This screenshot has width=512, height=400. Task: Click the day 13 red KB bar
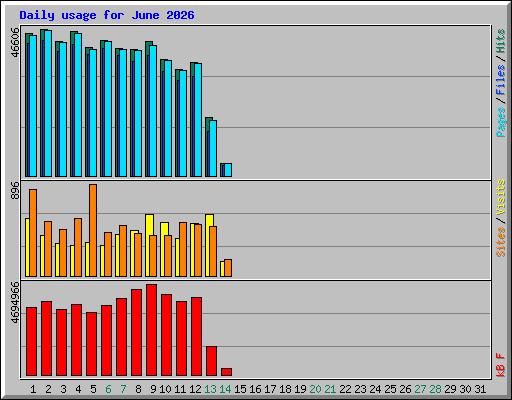point(211,361)
